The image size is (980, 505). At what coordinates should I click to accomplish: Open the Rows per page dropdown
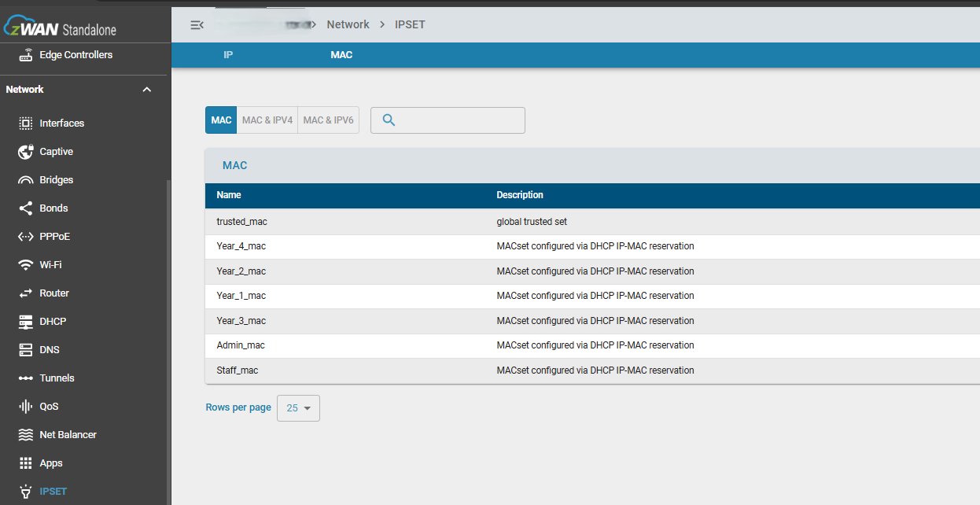298,408
